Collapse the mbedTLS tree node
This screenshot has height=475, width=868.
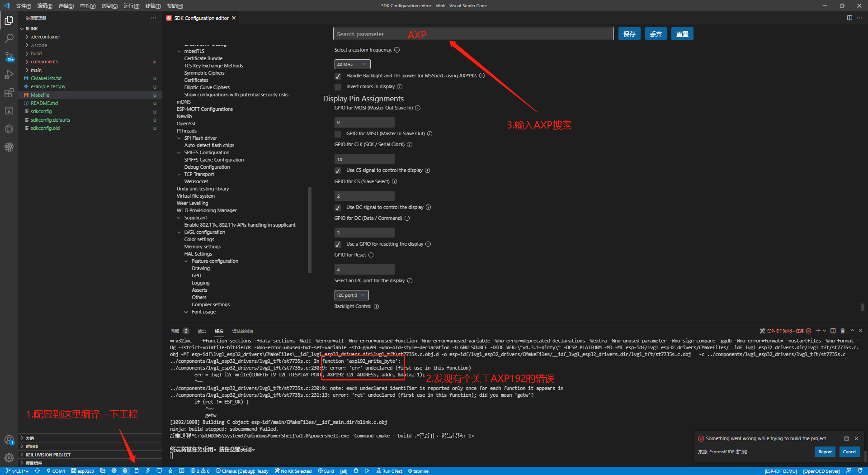tap(179, 51)
